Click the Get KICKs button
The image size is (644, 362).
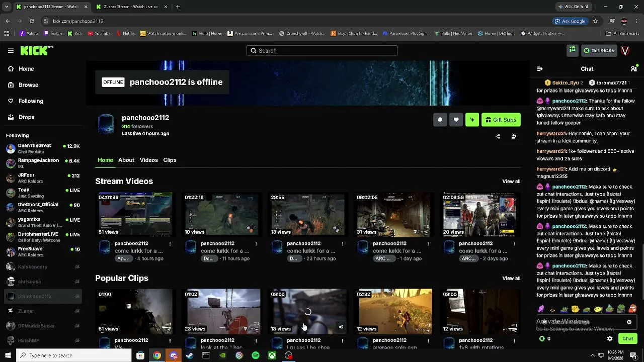pos(599,51)
